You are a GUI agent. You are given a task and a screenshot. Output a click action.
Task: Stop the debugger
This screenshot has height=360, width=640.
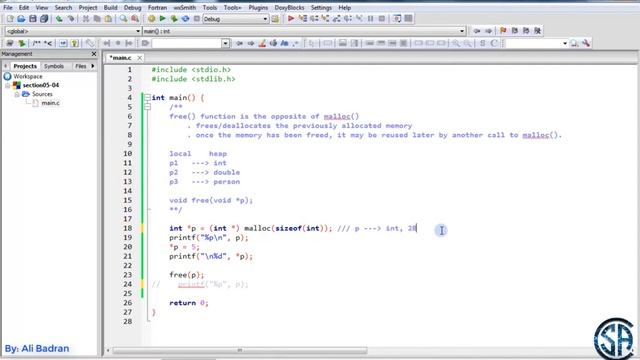pyautogui.click(x=382, y=19)
